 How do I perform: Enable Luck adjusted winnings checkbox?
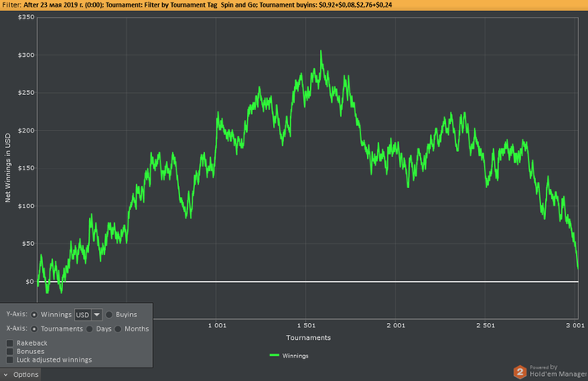pos(9,360)
